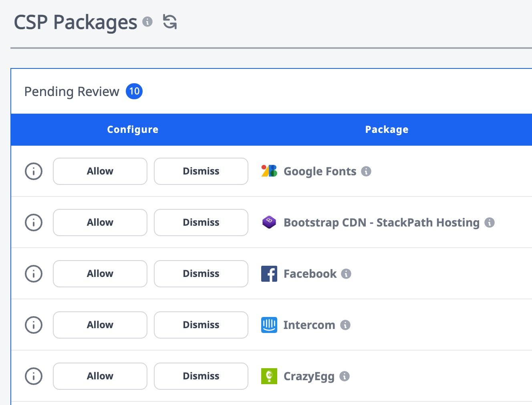Click the Facebook logo icon

click(269, 274)
